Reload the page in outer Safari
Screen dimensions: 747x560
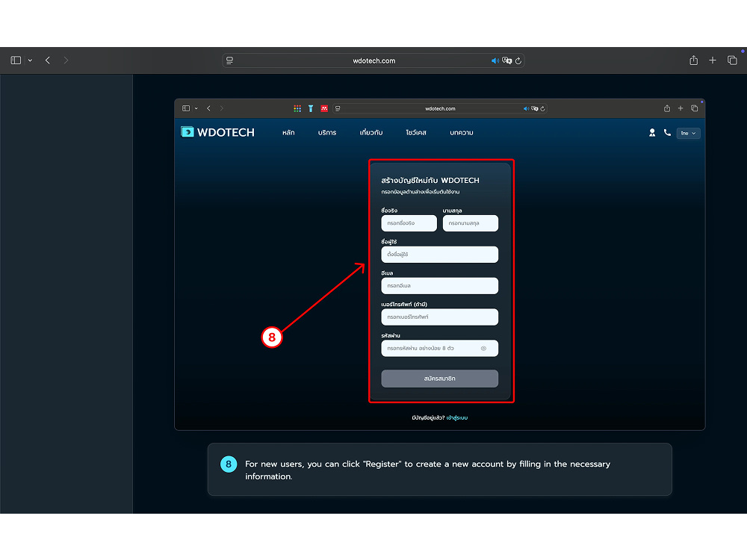pyautogui.click(x=518, y=60)
